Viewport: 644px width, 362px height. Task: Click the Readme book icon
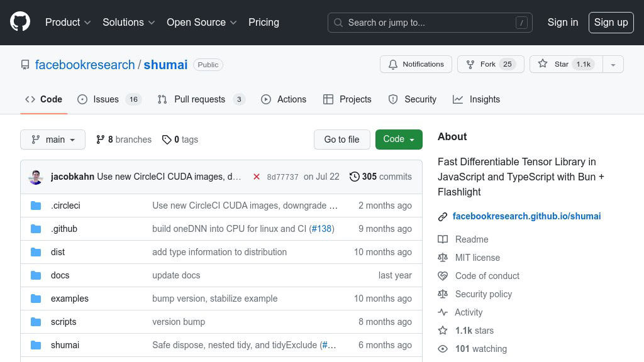[443, 239]
